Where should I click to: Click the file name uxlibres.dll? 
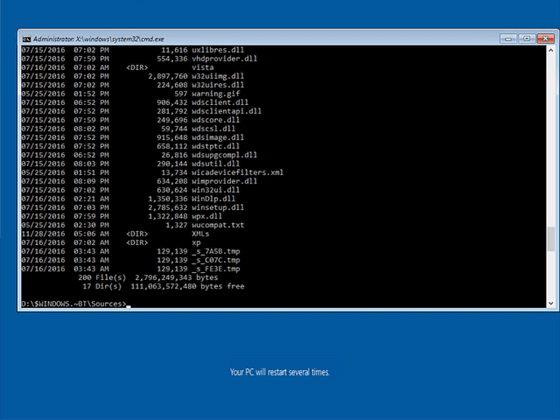[218, 50]
